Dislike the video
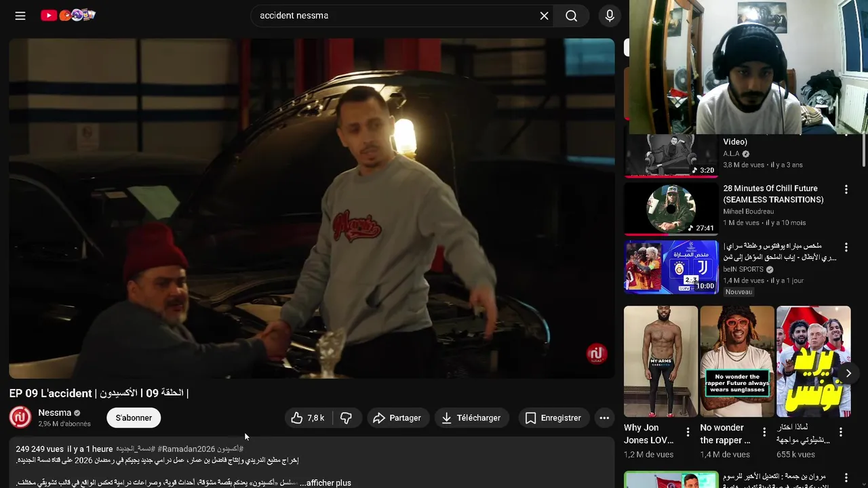Screen dimensions: 868x488 [347, 418]
